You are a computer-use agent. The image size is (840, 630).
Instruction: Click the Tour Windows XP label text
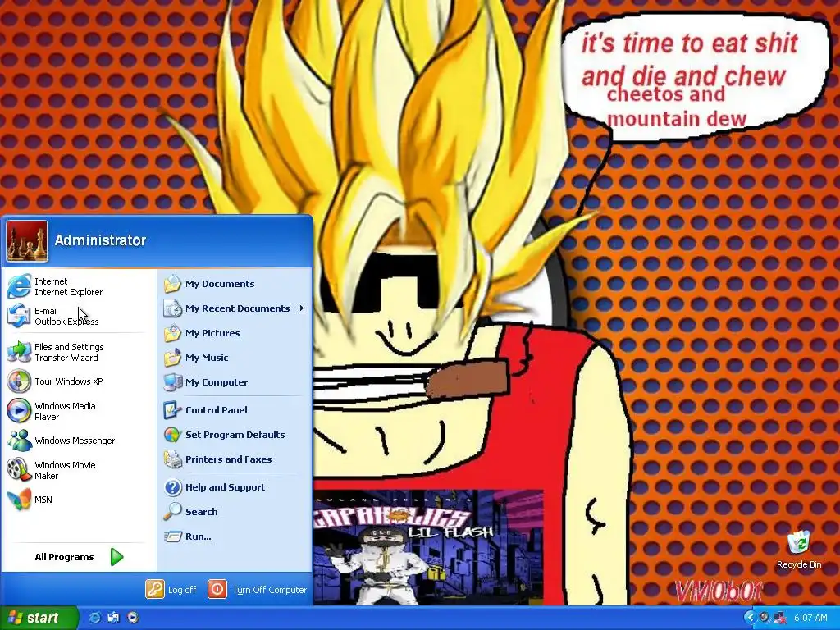[x=69, y=381]
